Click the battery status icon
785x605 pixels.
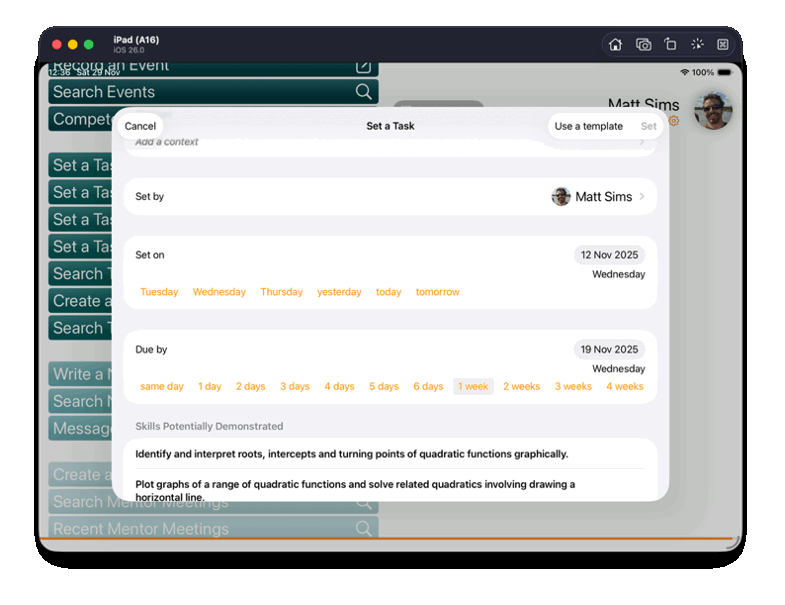[x=724, y=73]
